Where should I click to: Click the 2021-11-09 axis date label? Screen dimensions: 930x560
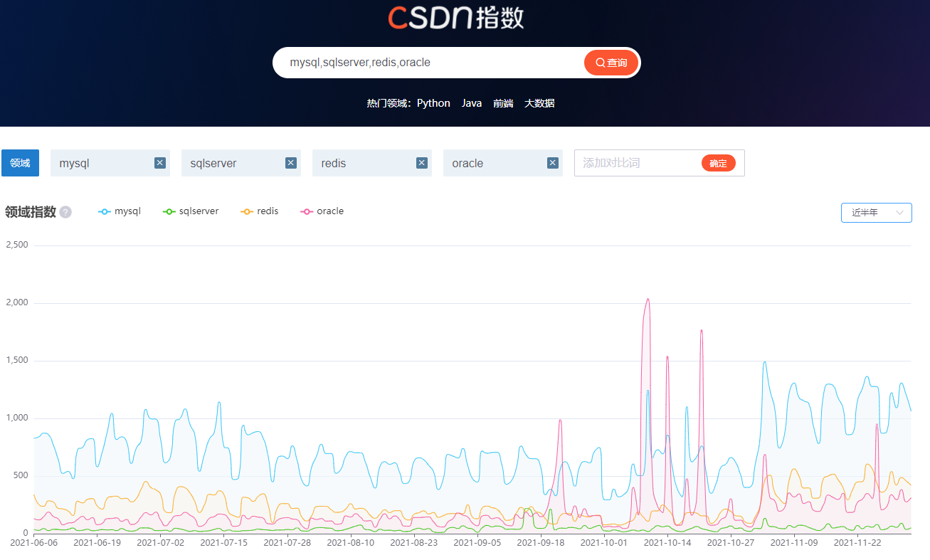click(794, 542)
